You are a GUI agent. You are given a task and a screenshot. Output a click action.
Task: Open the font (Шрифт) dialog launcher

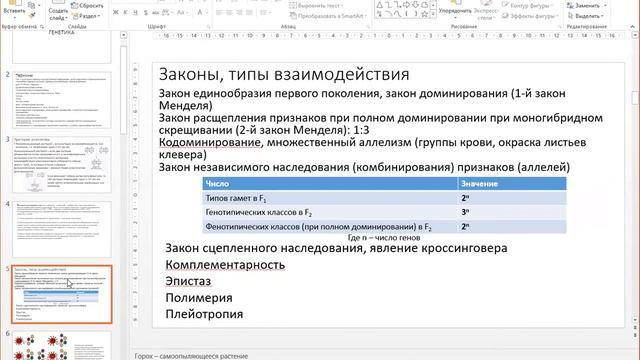[209, 27]
